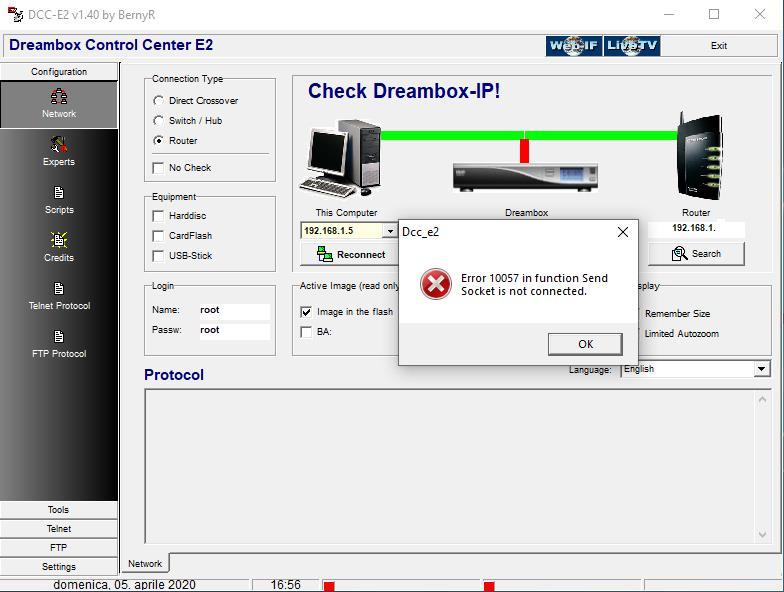
Task: Open the Telnet Protocol section icon
Action: point(59,288)
